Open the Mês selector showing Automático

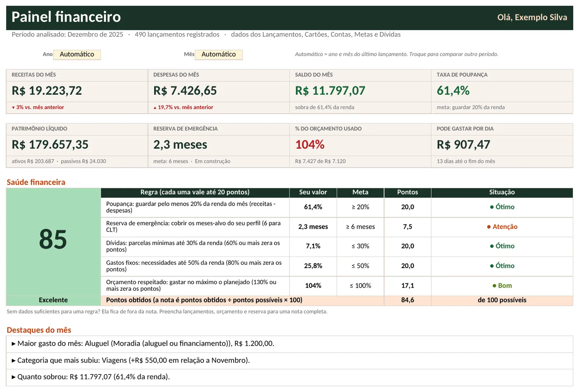(219, 55)
